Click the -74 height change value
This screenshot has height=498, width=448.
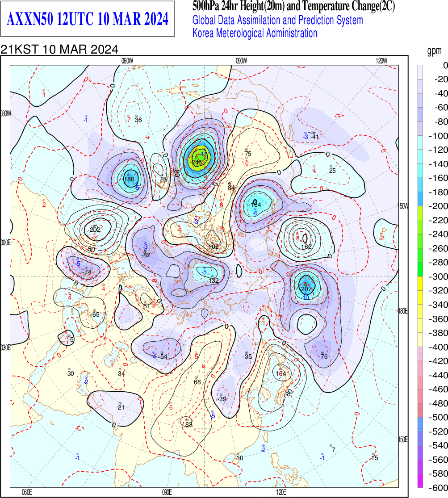(x=87, y=272)
